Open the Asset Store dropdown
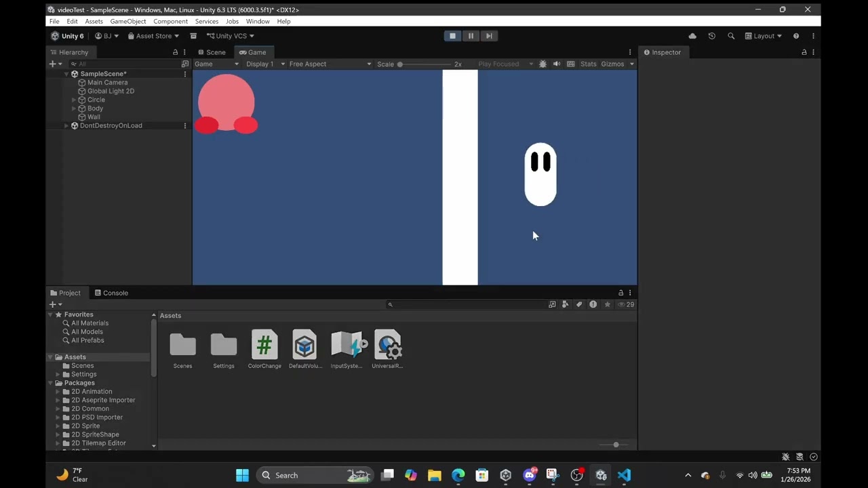The width and height of the screenshot is (868, 488). pos(153,36)
